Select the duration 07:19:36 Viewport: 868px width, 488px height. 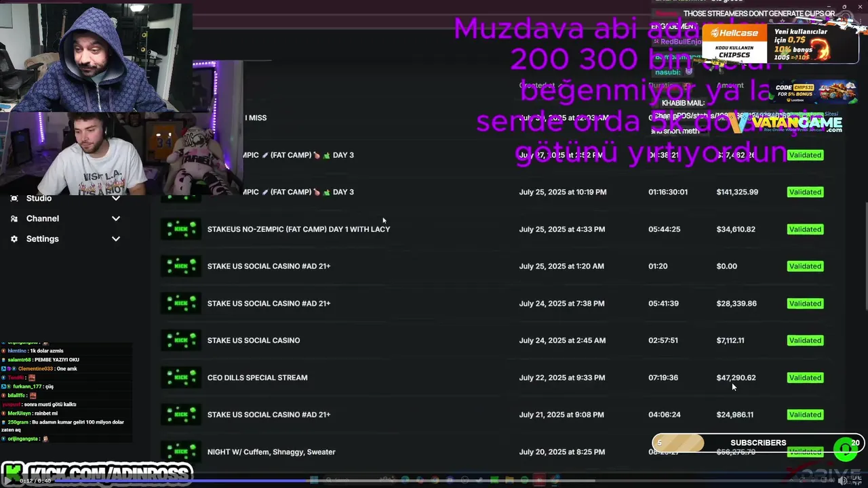pos(663,378)
